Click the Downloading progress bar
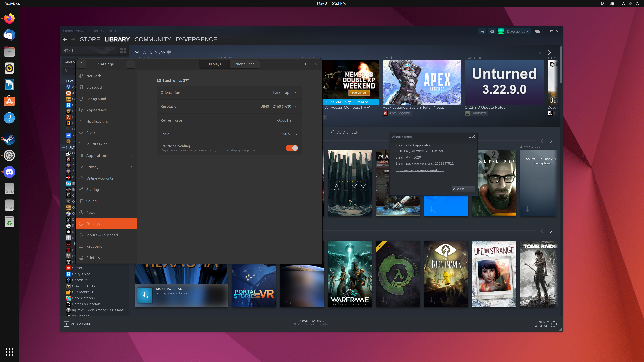This screenshot has height=362, width=644. 311,327
